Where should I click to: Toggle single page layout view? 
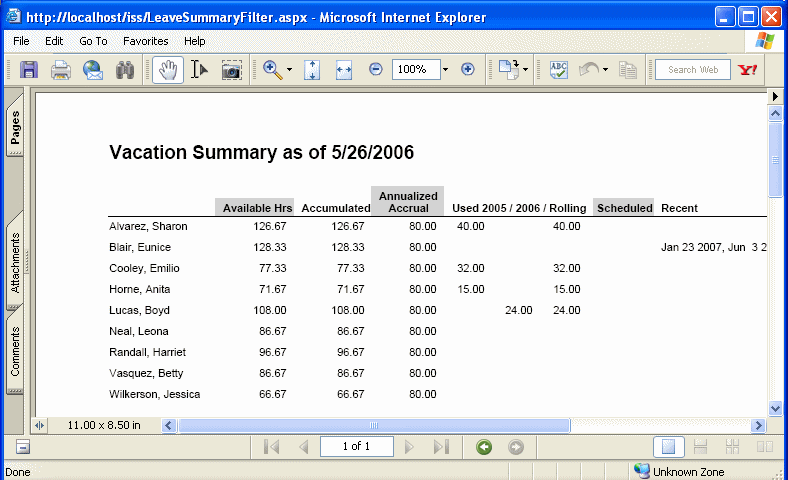pyautogui.click(x=669, y=447)
